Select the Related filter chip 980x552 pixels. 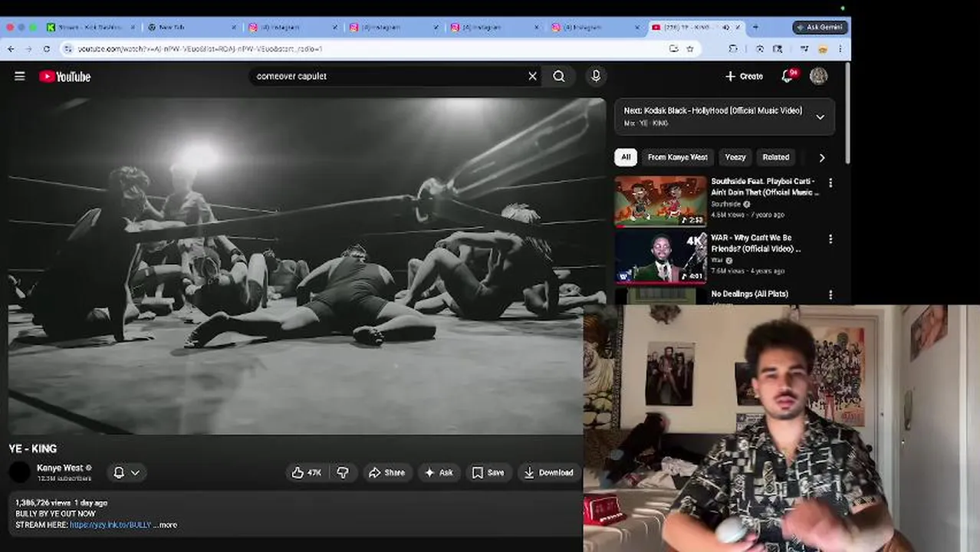[x=775, y=157]
